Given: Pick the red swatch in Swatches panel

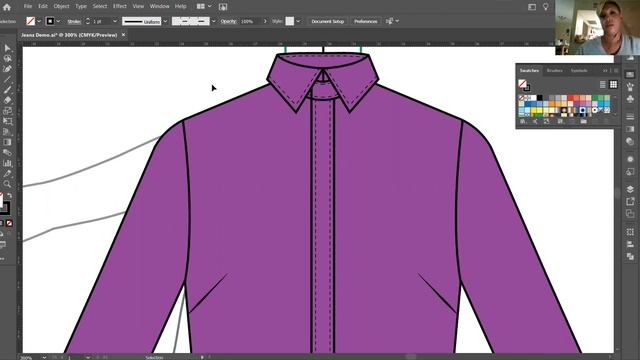Looking at the screenshot, I should click(x=570, y=98).
